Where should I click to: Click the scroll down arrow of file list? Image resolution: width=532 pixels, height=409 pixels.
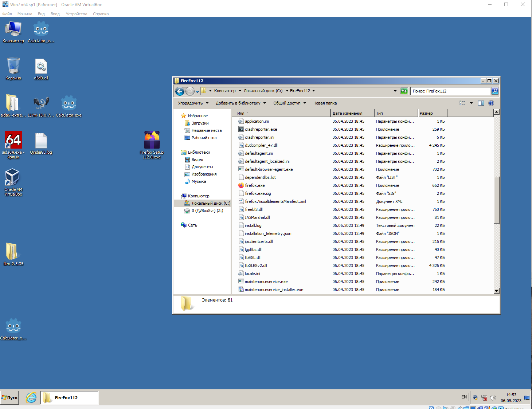pos(496,291)
